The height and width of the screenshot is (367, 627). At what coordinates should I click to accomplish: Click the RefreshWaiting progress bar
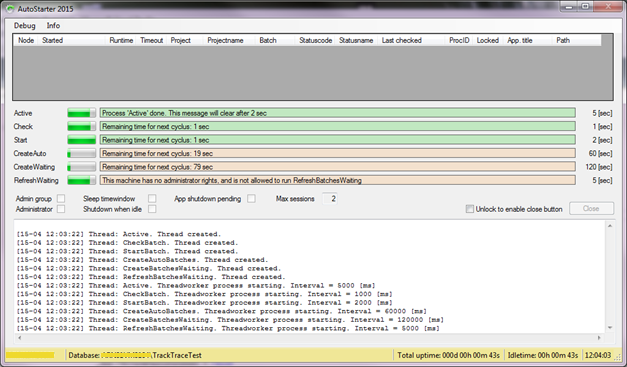(x=82, y=180)
